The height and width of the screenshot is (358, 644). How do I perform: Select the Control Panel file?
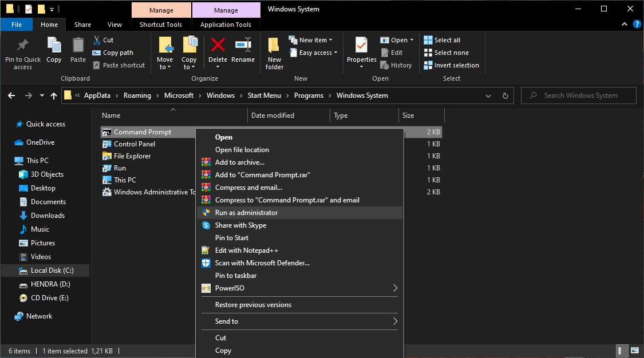pos(135,144)
